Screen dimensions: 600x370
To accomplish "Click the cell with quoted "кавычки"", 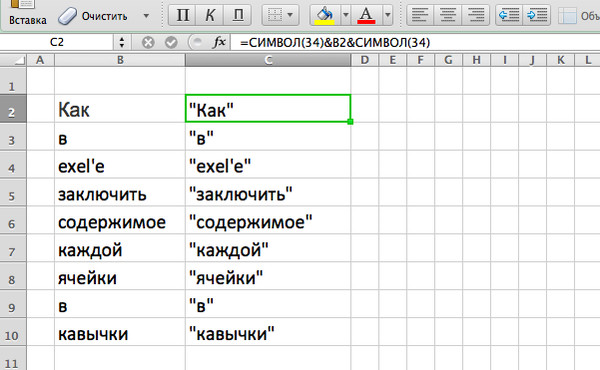I will point(268,332).
